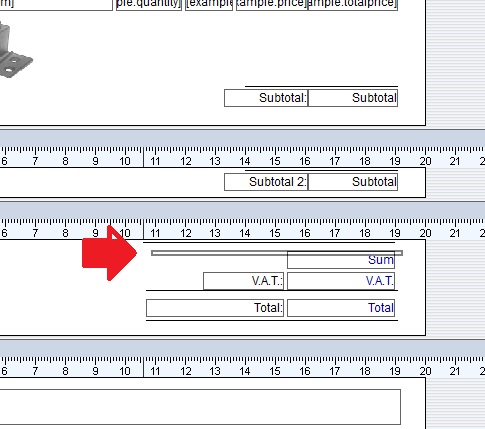
Task: Select the blue 'Total' value field
Action: (341, 308)
